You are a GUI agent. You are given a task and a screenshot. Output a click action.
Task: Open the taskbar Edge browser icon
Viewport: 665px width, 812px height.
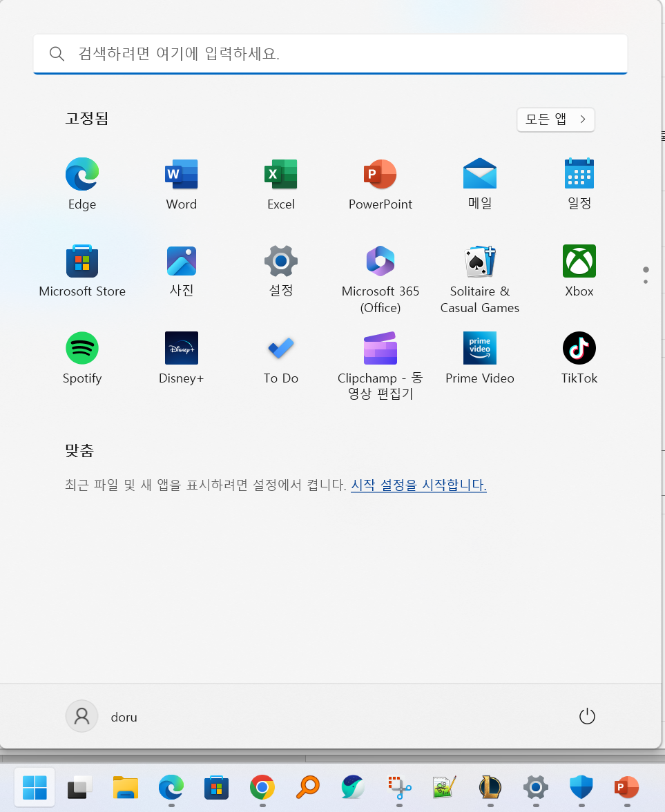point(171,788)
